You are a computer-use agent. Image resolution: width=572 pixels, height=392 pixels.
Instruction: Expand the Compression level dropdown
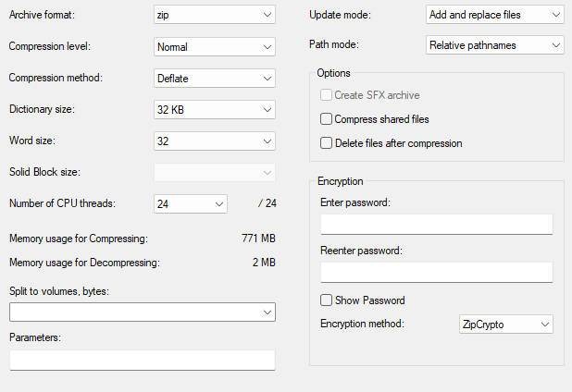[215, 46]
